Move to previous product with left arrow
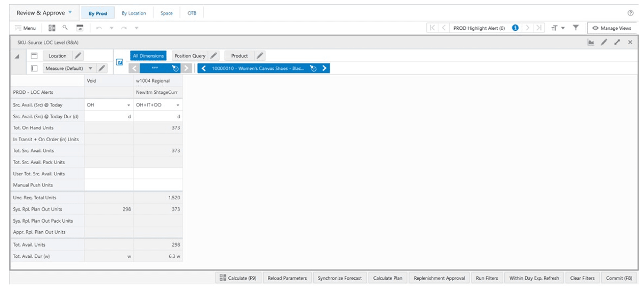 204,68
